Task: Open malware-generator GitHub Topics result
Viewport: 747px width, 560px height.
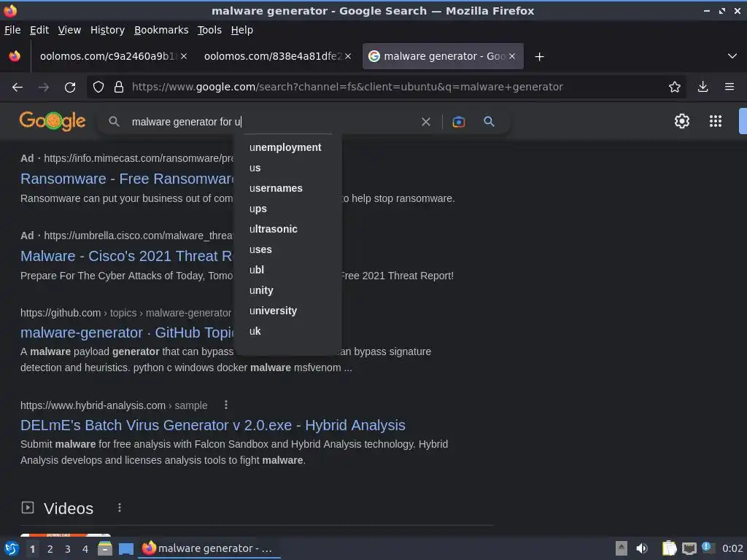Action: tap(128, 332)
